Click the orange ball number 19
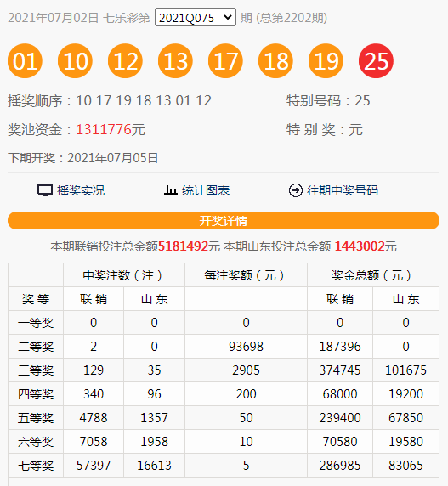 coord(326,61)
